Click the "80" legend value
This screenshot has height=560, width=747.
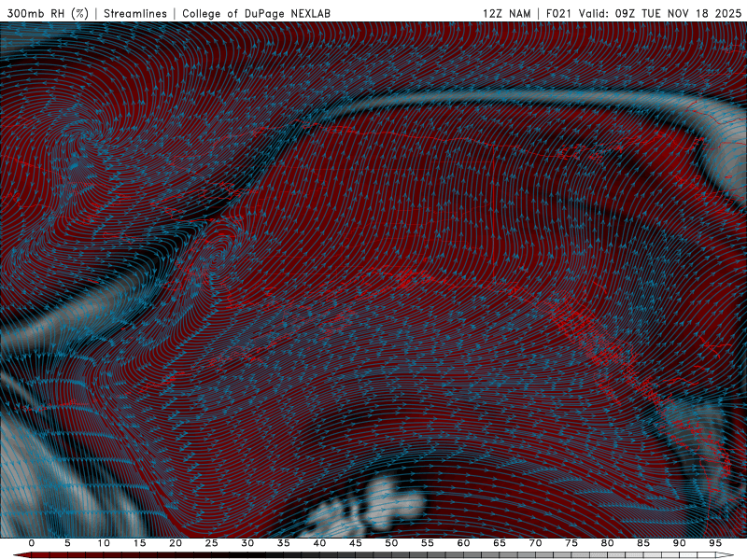click(607, 543)
